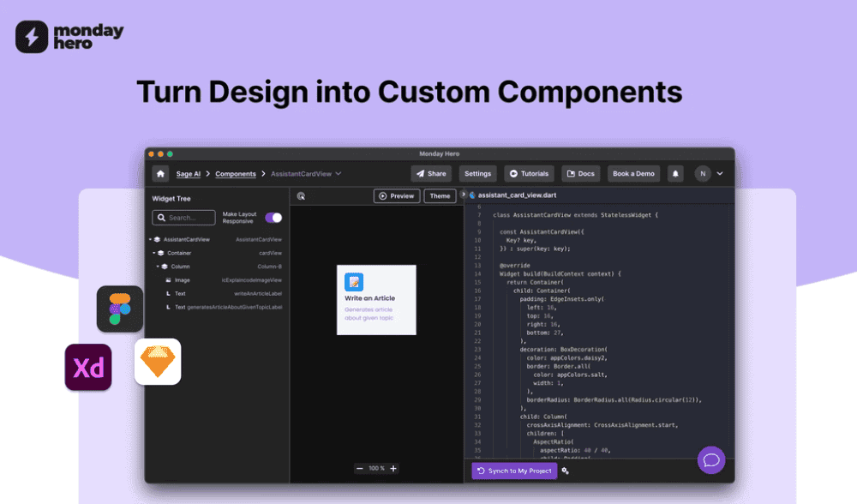Expand the user account menu chevron
Screen dimensions: 857x504
click(720, 174)
